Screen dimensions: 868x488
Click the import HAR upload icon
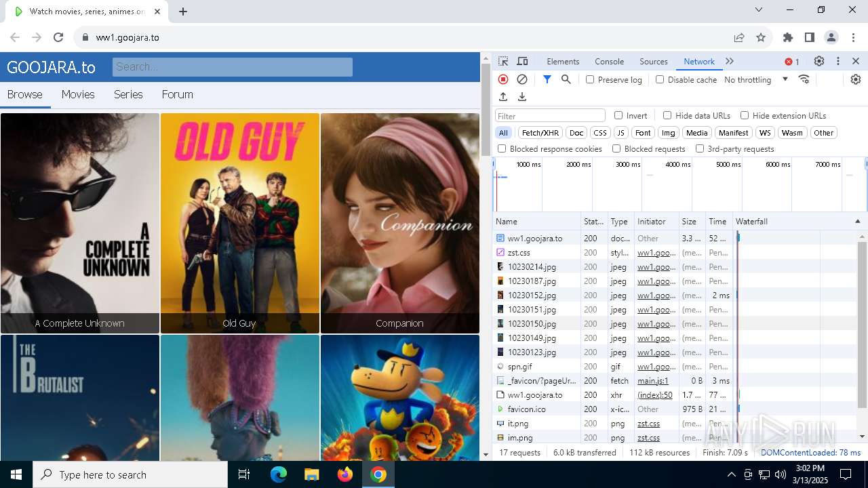(x=503, y=97)
